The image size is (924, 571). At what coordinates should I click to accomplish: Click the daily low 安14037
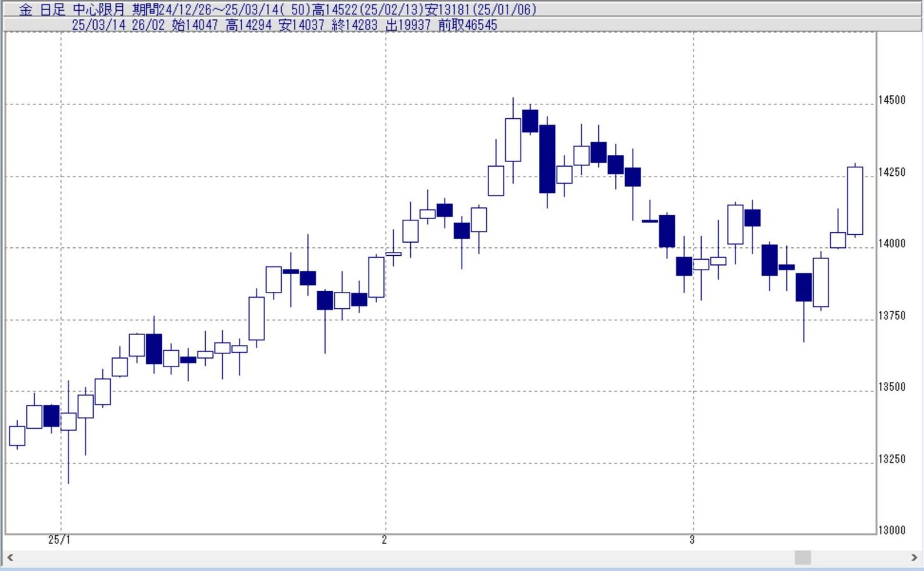point(302,25)
